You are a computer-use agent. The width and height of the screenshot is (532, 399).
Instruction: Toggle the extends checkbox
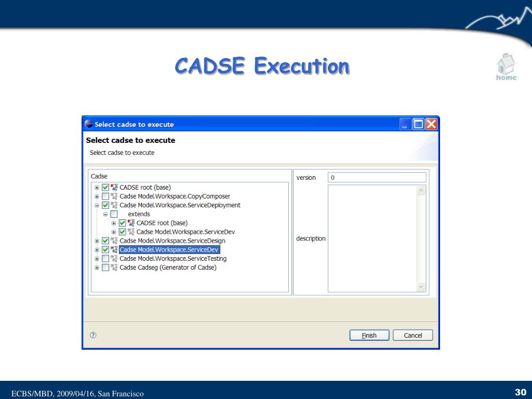(x=114, y=214)
